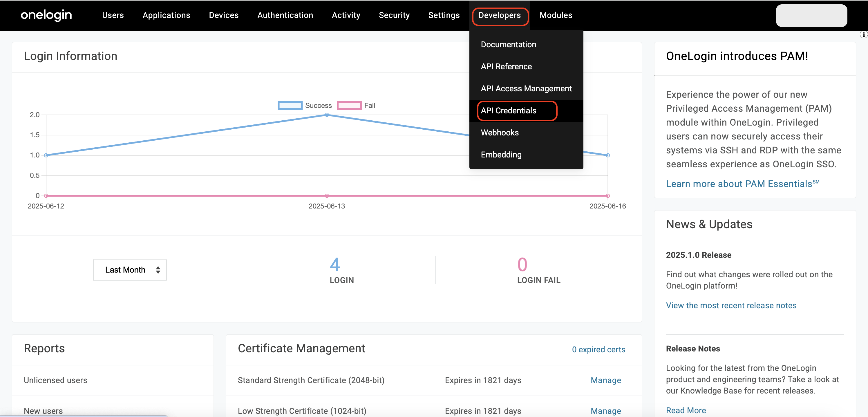The width and height of the screenshot is (868, 417).
Task: Select API Access Management menu entry
Action: tap(526, 88)
